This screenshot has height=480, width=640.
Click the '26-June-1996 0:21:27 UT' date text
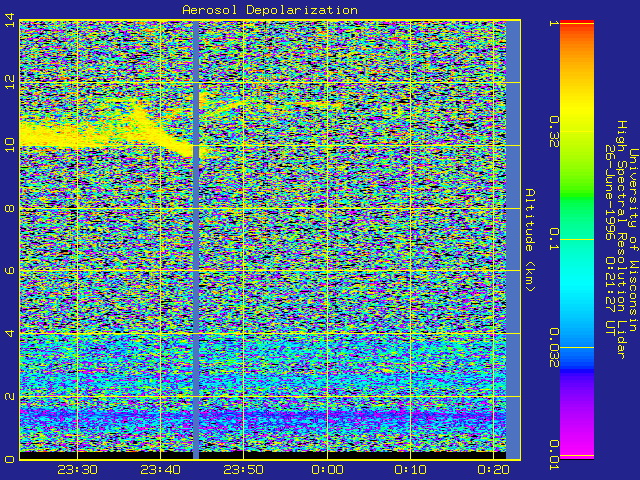(x=610, y=240)
